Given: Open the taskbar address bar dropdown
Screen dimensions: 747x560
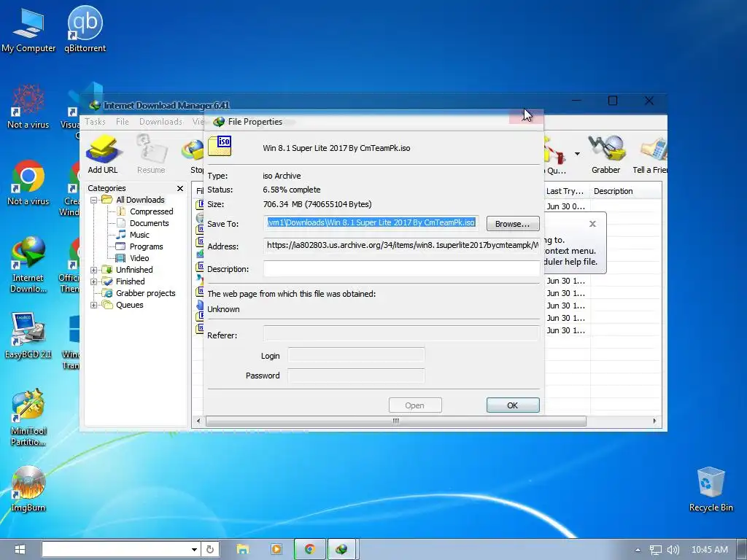Looking at the screenshot, I should (194, 550).
